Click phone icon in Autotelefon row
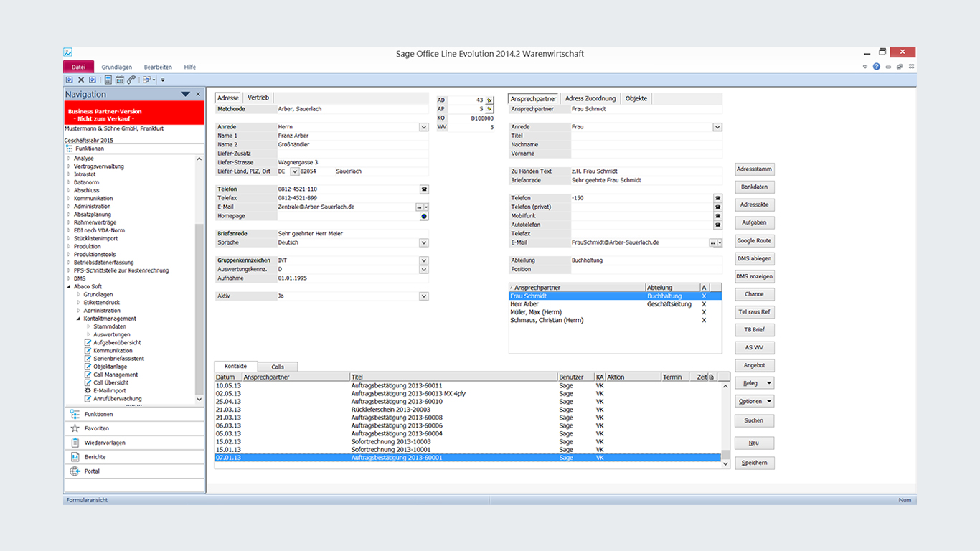The width and height of the screenshot is (980, 551). tap(717, 225)
